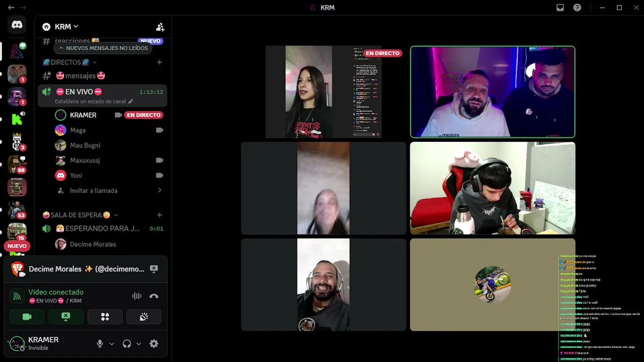Stop watching Decime Morales stream
This screenshot has height=362, width=644.
tap(154, 269)
